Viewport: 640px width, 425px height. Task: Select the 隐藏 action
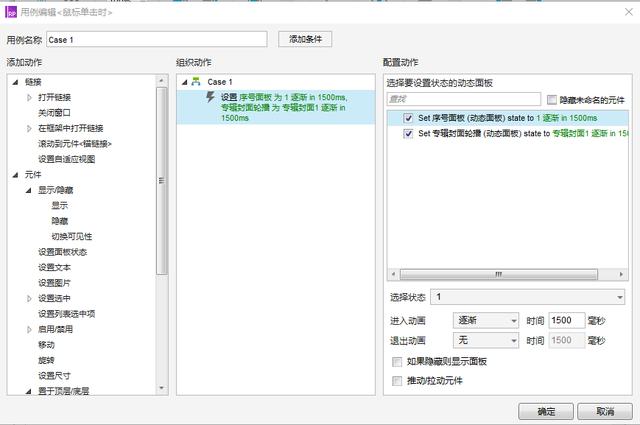click(60, 221)
